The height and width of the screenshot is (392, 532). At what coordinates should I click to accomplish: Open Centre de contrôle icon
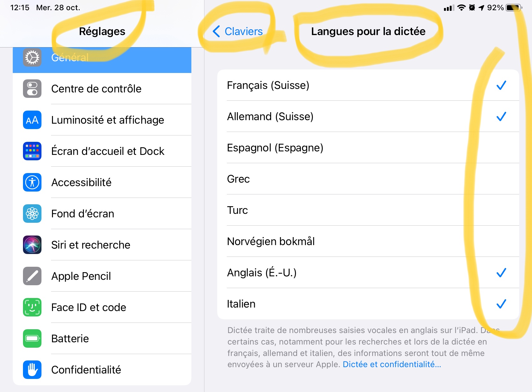tap(32, 89)
